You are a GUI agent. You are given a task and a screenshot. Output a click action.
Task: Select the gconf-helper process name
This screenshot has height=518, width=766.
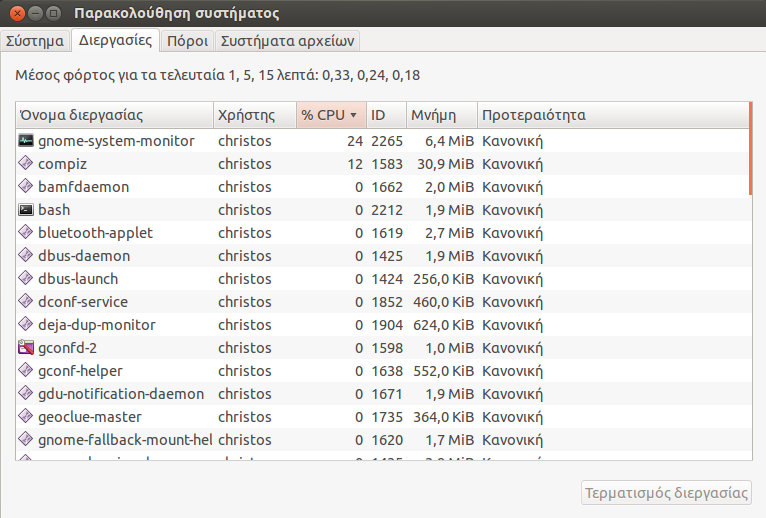(x=80, y=370)
